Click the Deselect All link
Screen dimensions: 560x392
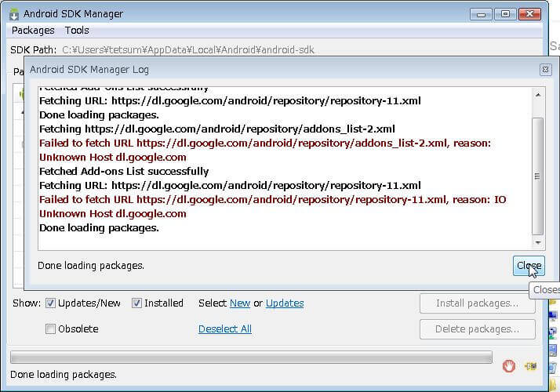point(224,329)
